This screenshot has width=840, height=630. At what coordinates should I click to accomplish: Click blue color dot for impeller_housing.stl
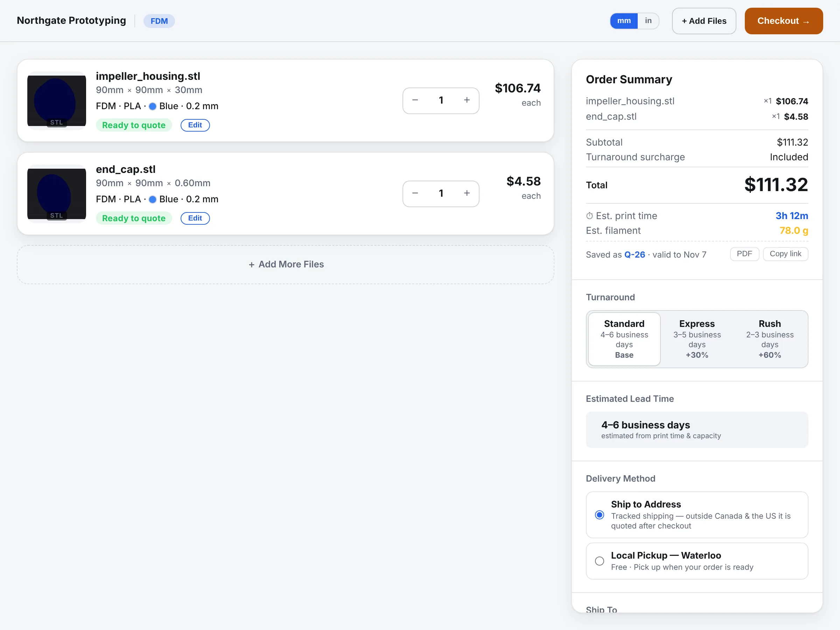(x=153, y=106)
